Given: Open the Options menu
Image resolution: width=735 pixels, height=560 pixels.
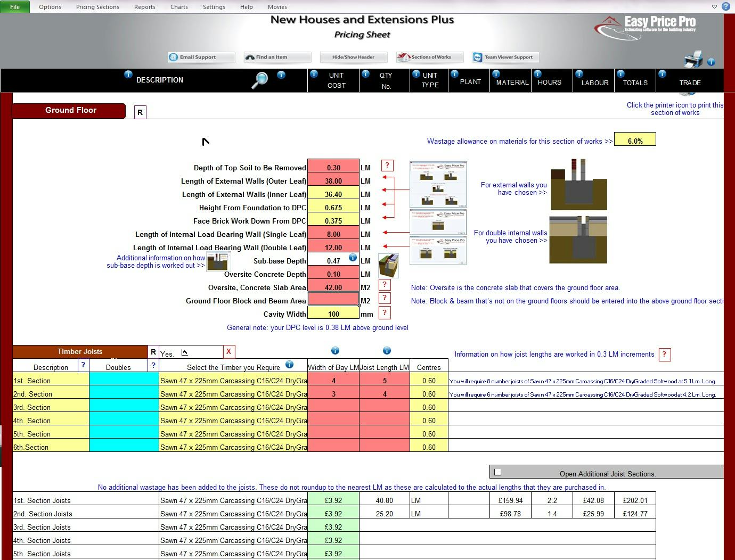Looking at the screenshot, I should [50, 7].
